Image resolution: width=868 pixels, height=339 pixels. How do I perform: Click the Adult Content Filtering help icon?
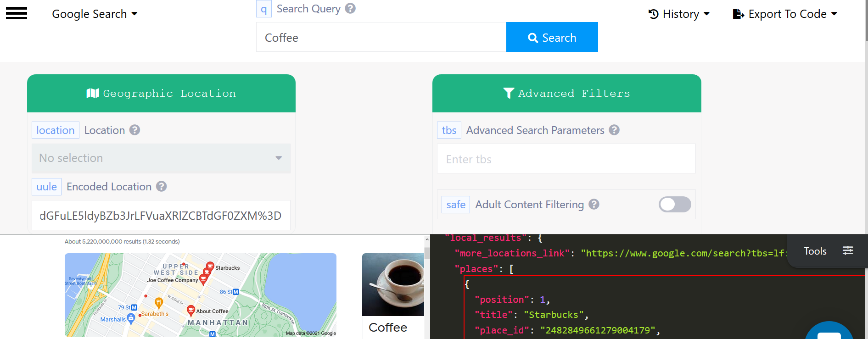coord(594,204)
